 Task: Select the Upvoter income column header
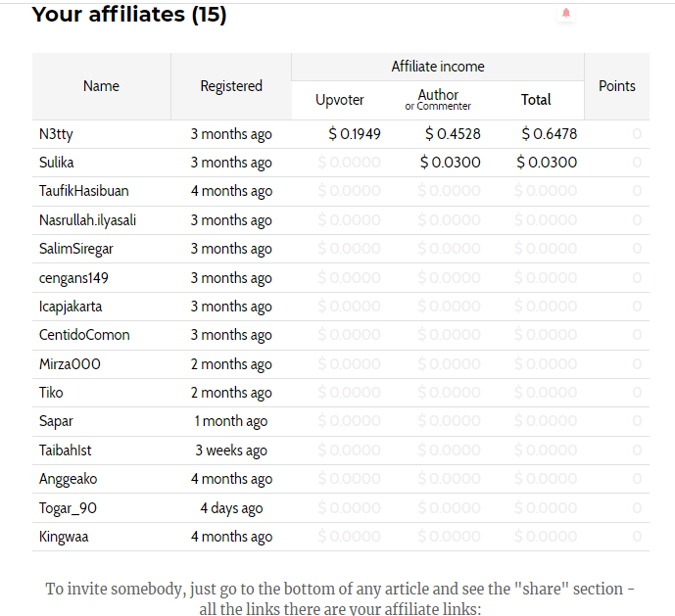(x=340, y=100)
